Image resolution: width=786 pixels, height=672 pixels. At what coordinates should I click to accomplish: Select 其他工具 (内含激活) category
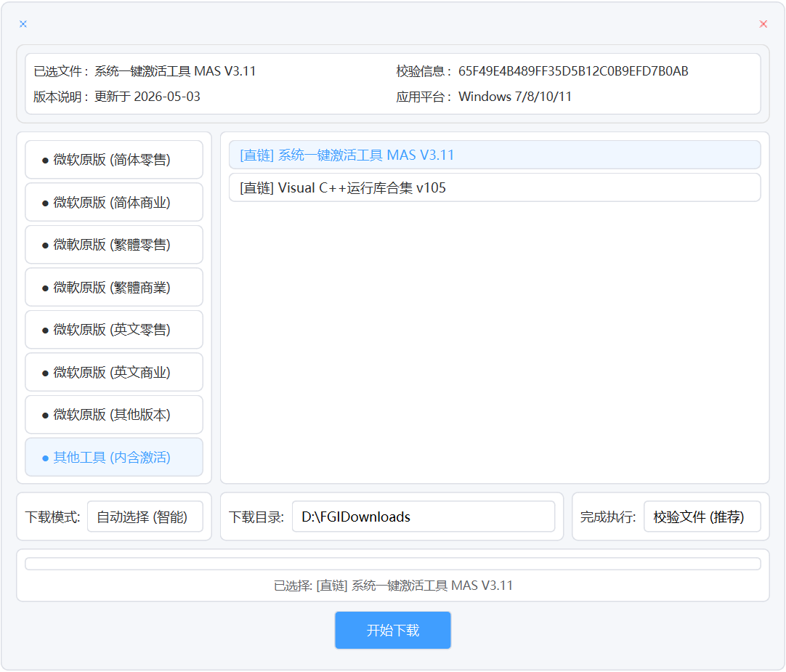(x=114, y=458)
